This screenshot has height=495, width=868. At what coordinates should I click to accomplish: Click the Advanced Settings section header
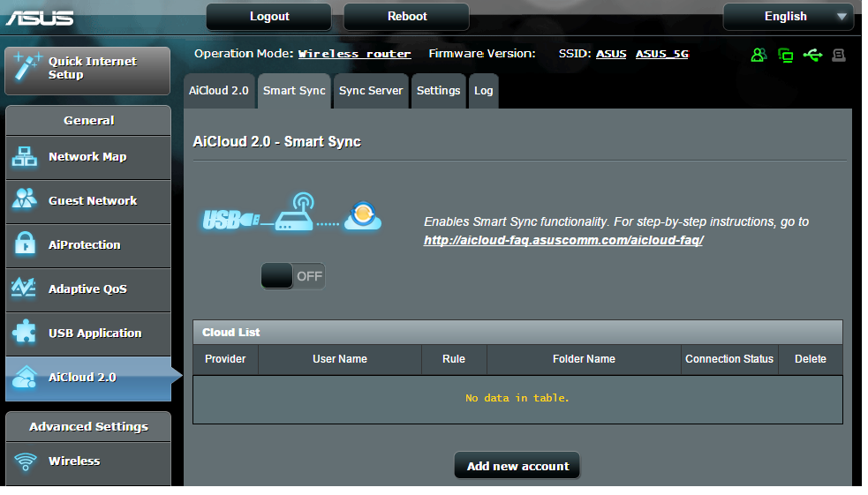(x=88, y=427)
